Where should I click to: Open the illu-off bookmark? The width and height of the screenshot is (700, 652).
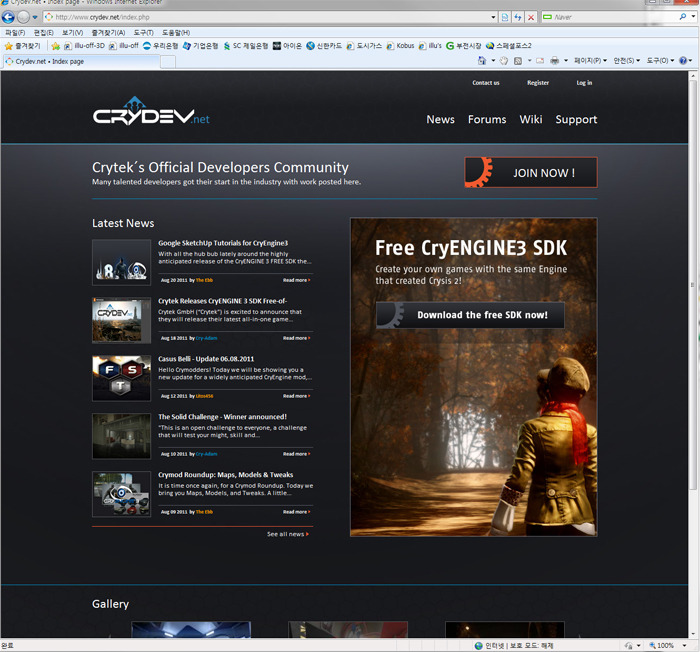point(124,46)
